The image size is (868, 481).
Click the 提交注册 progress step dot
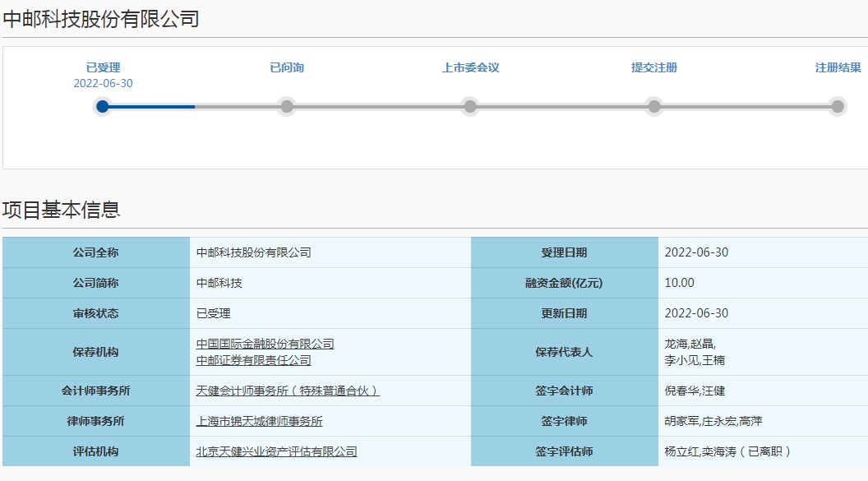tap(654, 106)
